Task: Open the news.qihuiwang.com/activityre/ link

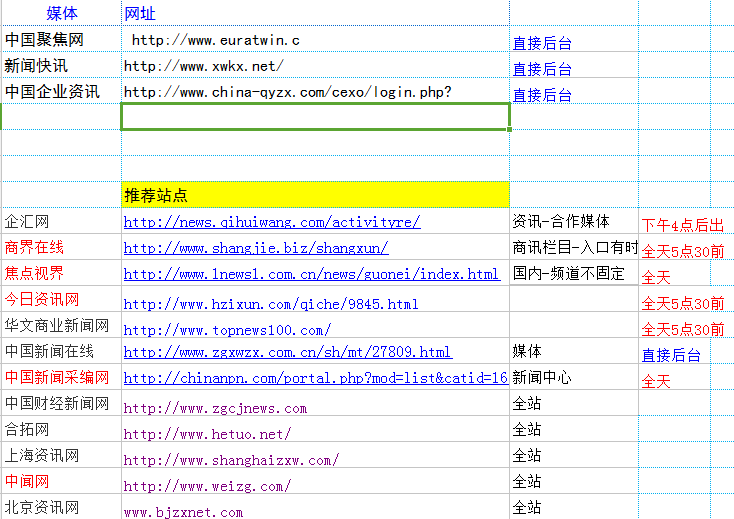Action: point(272,222)
